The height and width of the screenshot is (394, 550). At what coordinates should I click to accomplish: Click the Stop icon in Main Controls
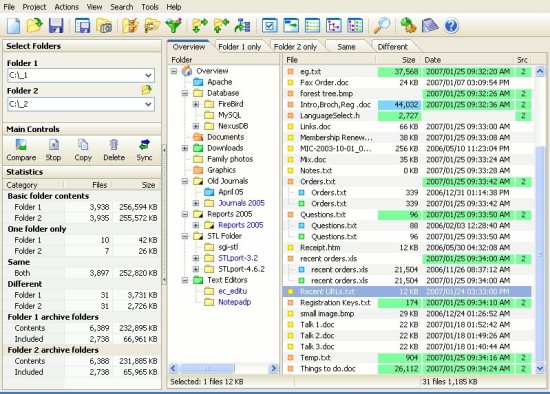coord(53,145)
